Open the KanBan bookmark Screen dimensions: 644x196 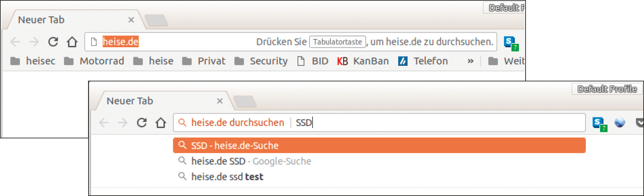(363, 61)
